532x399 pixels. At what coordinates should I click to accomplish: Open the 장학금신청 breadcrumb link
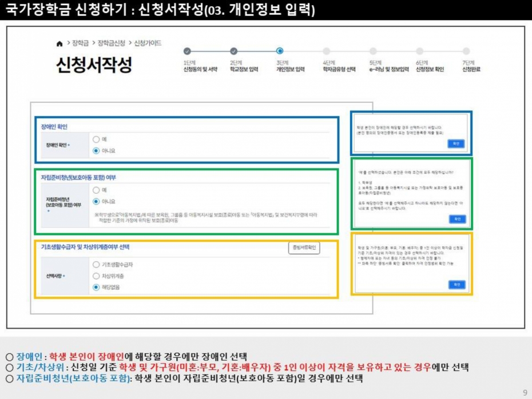tap(111, 43)
